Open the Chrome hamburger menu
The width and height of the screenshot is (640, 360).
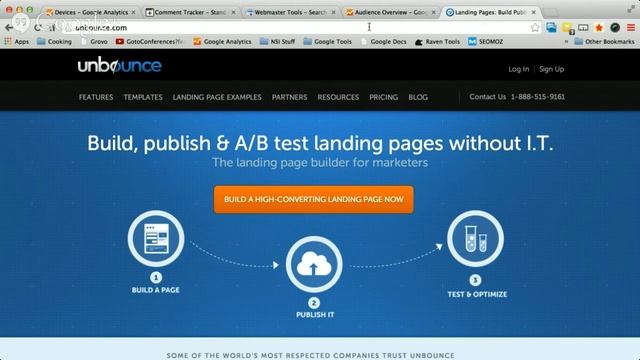point(631,27)
